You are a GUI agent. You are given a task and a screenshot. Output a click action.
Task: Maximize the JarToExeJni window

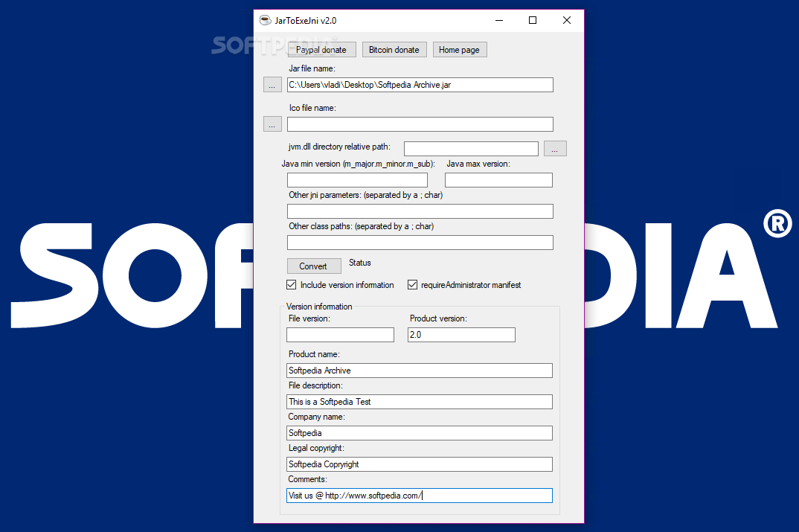[533, 20]
